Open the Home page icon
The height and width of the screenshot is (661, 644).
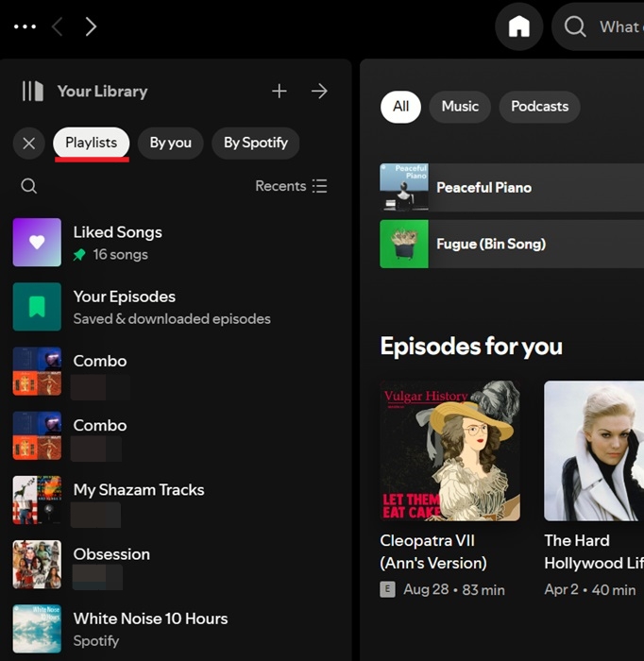518,26
